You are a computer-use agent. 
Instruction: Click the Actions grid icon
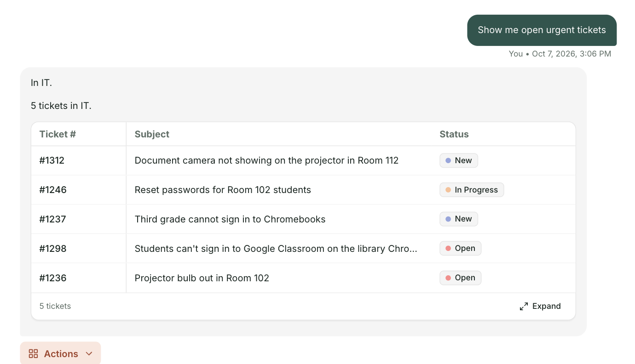(33, 353)
